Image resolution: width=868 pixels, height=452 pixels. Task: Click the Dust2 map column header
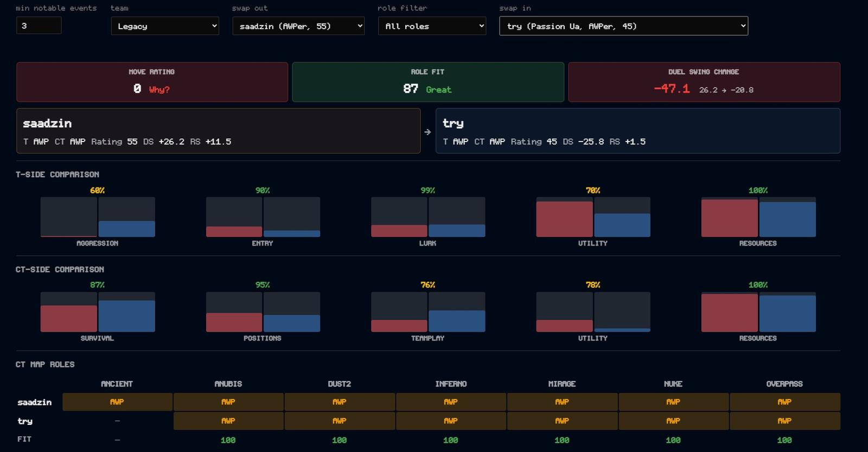340,384
